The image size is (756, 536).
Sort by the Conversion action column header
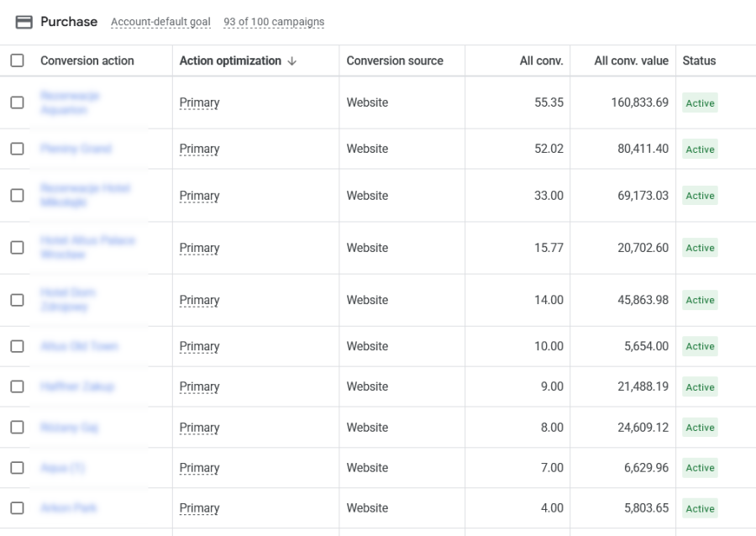point(87,60)
